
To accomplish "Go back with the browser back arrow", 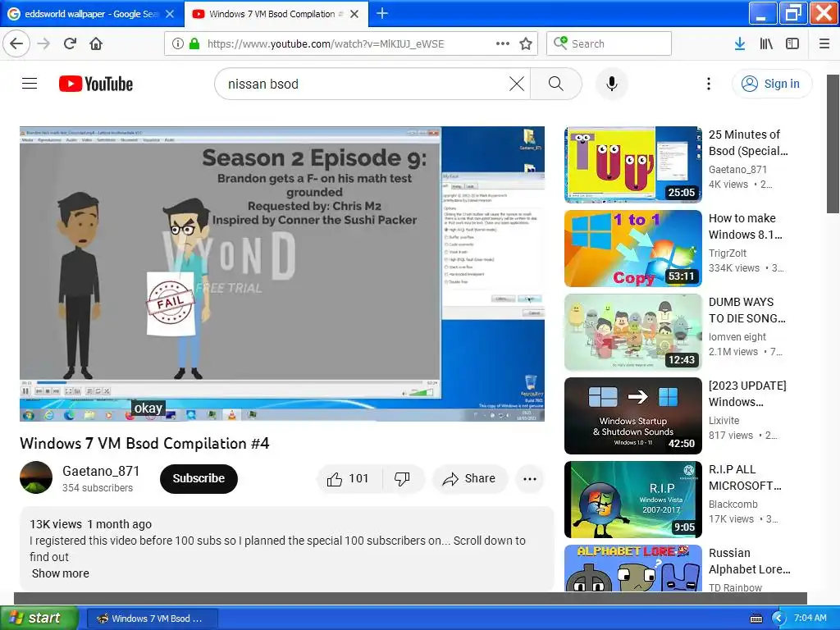I will (x=16, y=43).
